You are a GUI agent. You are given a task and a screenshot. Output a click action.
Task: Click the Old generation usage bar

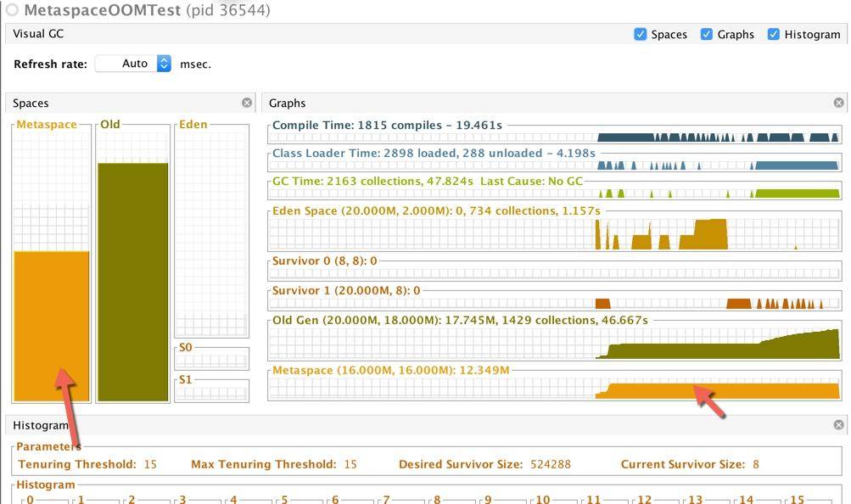[x=132, y=280]
